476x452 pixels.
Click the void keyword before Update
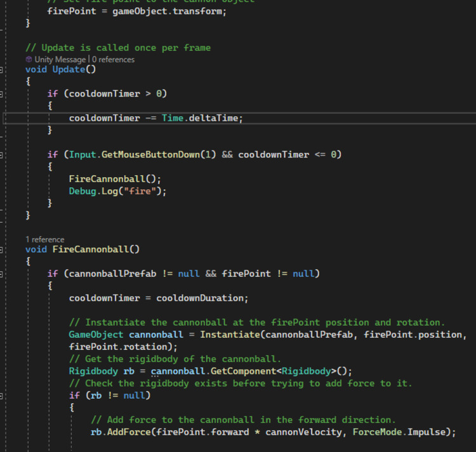click(x=36, y=70)
